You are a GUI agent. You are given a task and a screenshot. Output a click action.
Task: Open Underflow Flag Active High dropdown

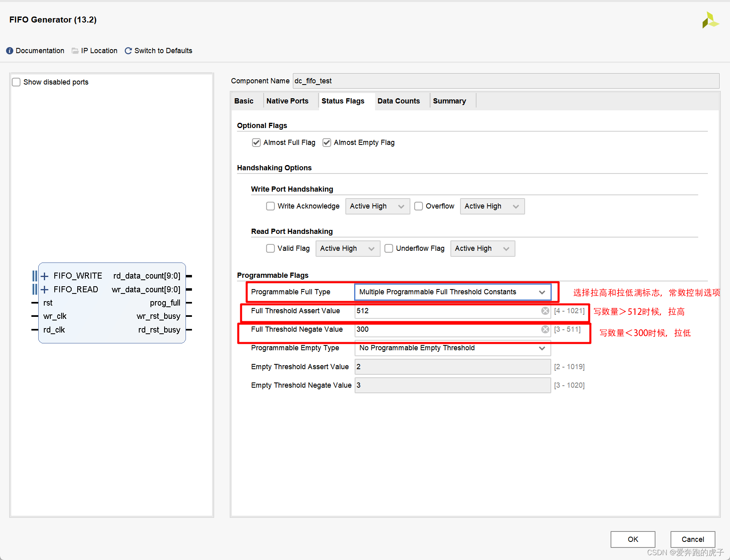[483, 248]
